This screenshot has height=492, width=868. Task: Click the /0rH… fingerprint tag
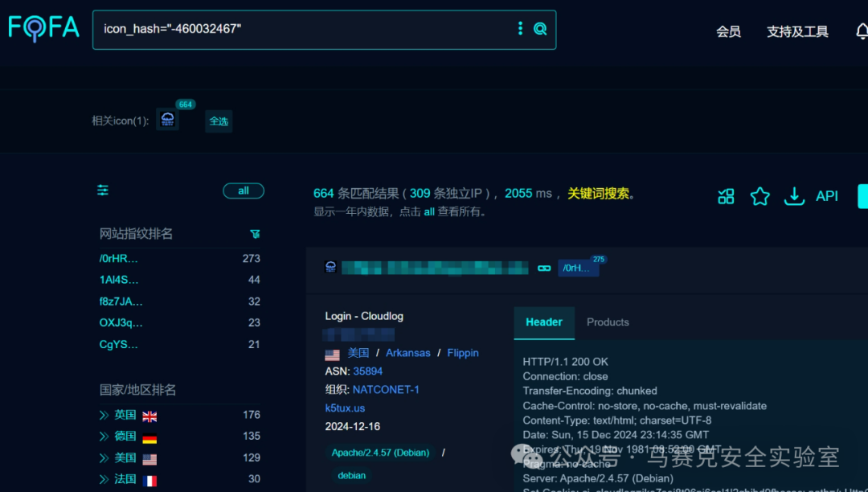pyautogui.click(x=578, y=269)
